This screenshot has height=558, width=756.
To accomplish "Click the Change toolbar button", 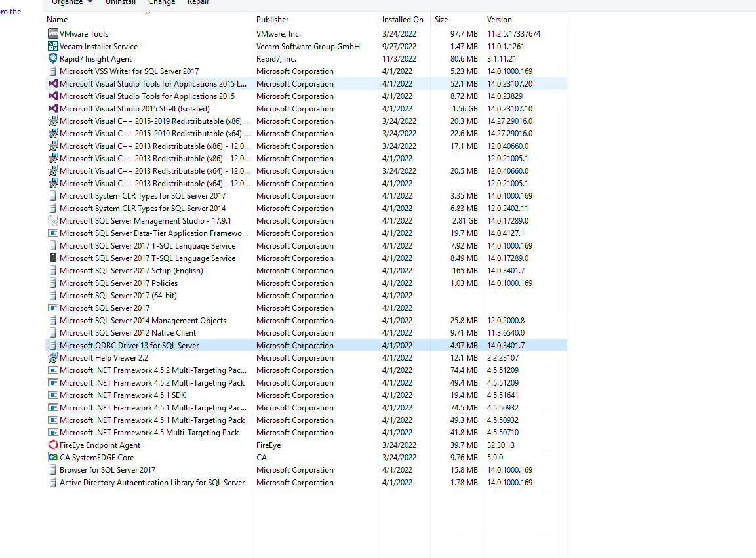I will pos(161,3).
